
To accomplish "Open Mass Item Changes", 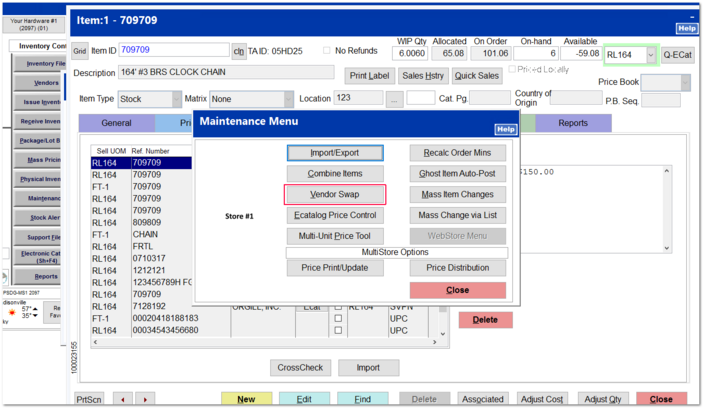I will pos(458,194).
